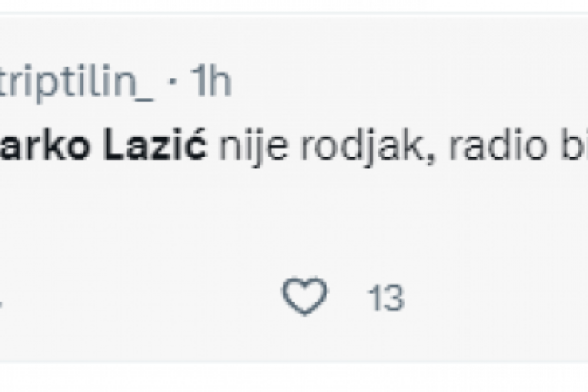
Task: Like the tweet with the heart icon
Action: 304,297
